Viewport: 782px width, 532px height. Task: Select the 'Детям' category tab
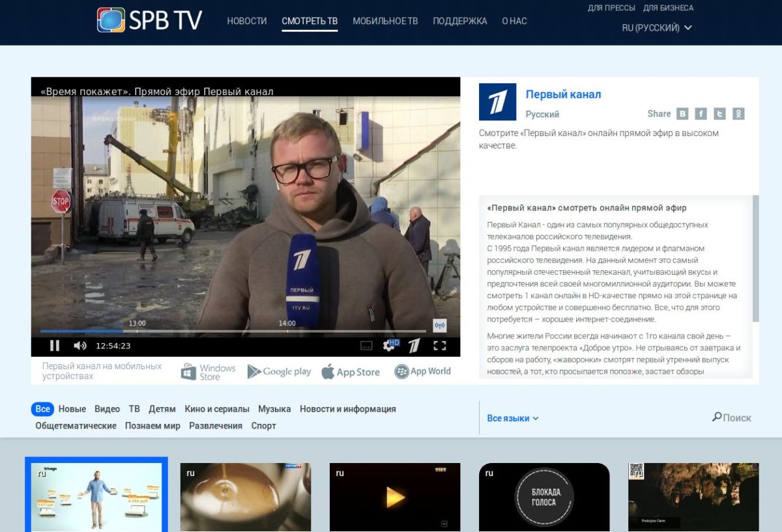[162, 409]
